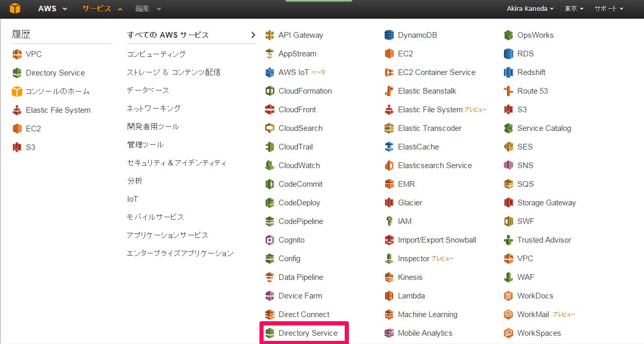644x344 pixels.
Task: Open VPC from the 履歴 history list
Action: [34, 54]
